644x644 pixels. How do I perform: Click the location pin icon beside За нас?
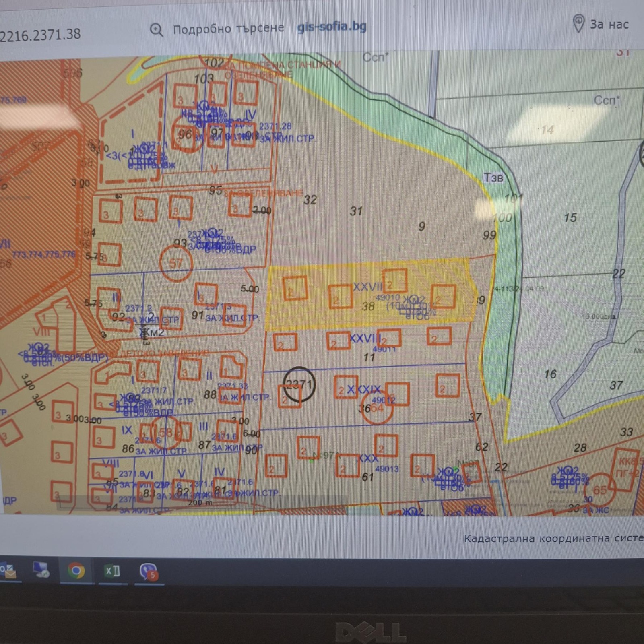tap(578, 24)
